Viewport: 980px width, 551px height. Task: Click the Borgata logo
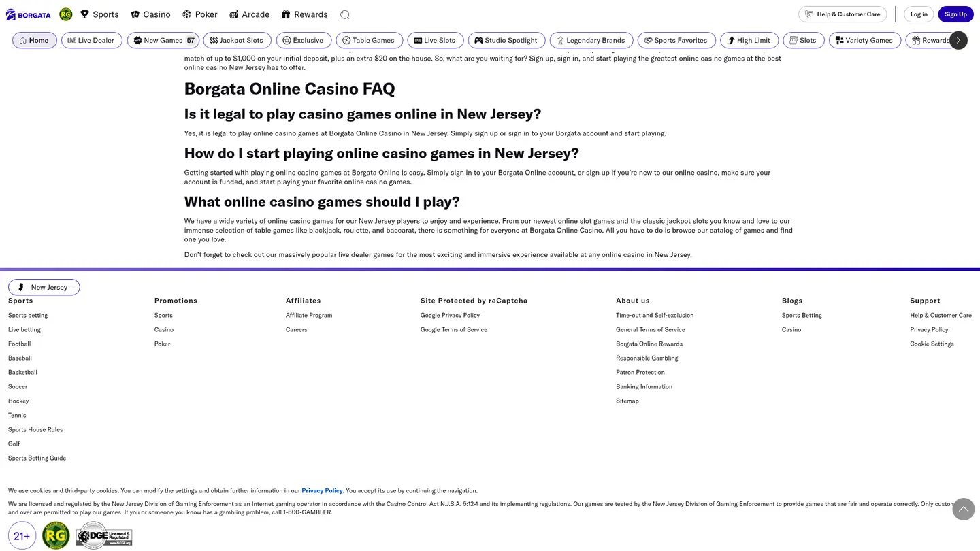(29, 14)
